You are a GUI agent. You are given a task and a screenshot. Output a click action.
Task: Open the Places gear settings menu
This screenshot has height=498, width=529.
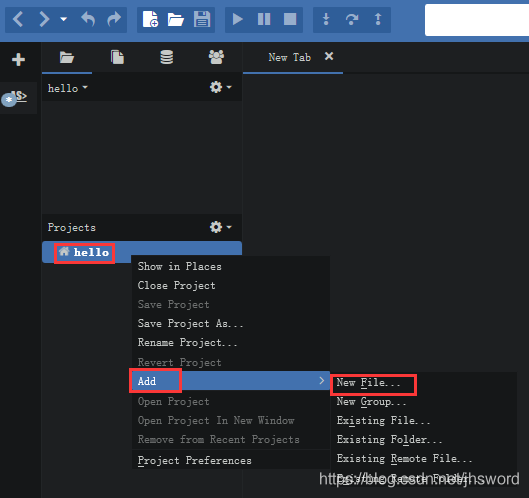tap(220, 87)
